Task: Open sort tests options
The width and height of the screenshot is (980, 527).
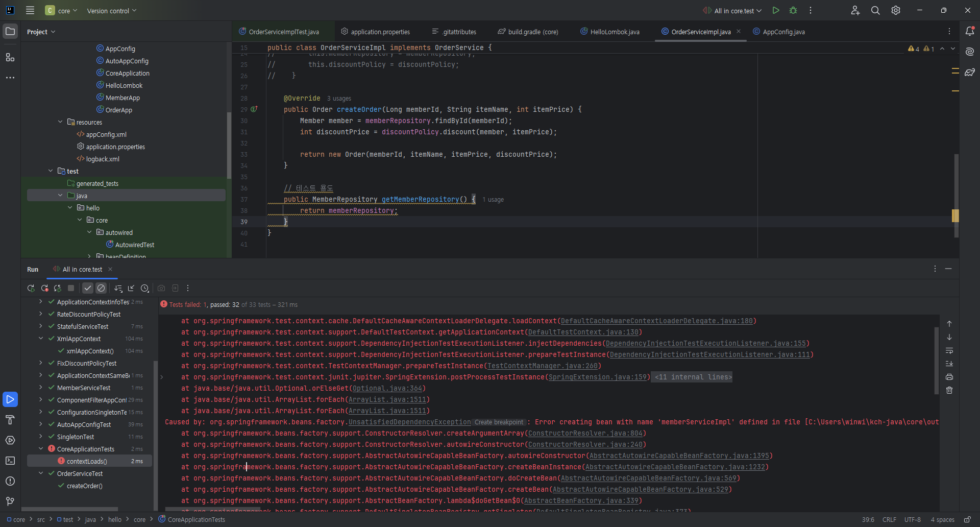Action: [118, 288]
